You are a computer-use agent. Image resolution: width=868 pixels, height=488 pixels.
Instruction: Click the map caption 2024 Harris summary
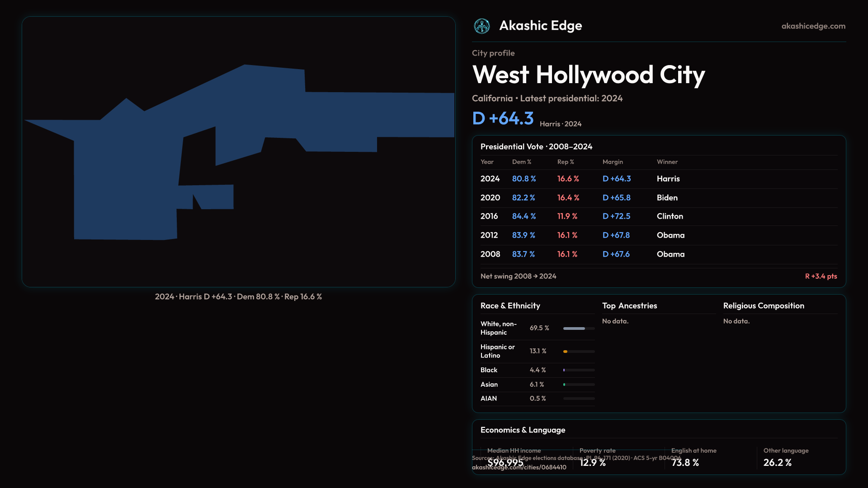238,297
